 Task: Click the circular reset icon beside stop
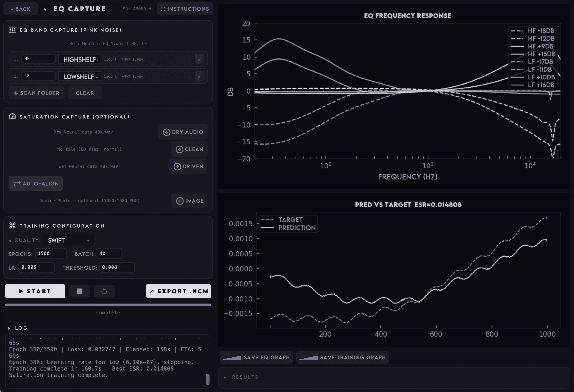click(x=104, y=291)
